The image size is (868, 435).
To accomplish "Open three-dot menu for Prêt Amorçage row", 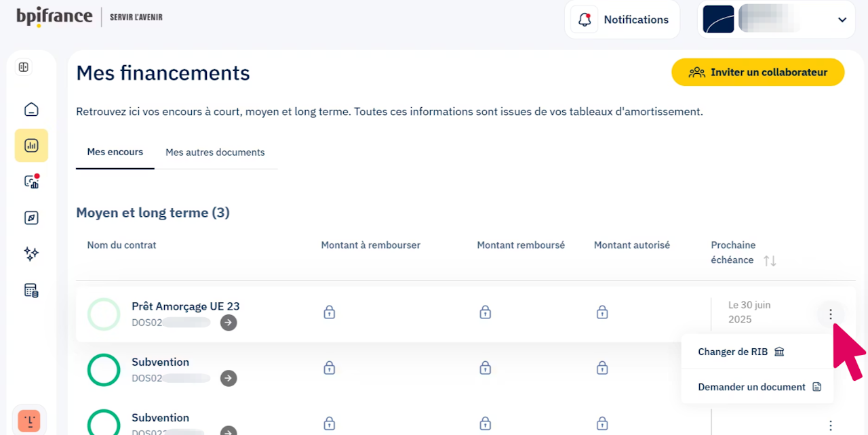I will (x=831, y=314).
